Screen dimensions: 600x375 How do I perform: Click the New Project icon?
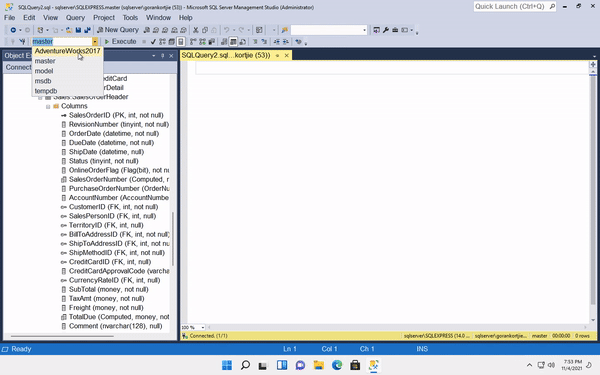[x=40, y=30]
